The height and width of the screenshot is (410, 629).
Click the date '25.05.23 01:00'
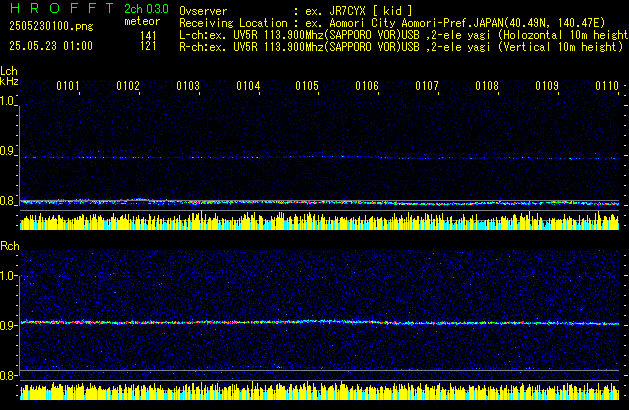(x=51, y=46)
